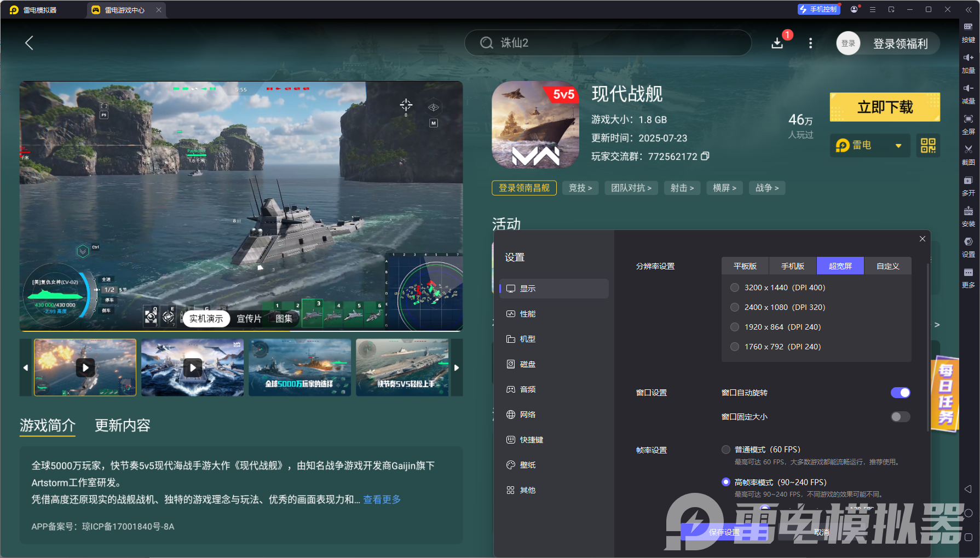Image resolution: width=980 pixels, height=558 pixels.
Task: Switch to the 自定义 resolution tab
Action: (888, 266)
